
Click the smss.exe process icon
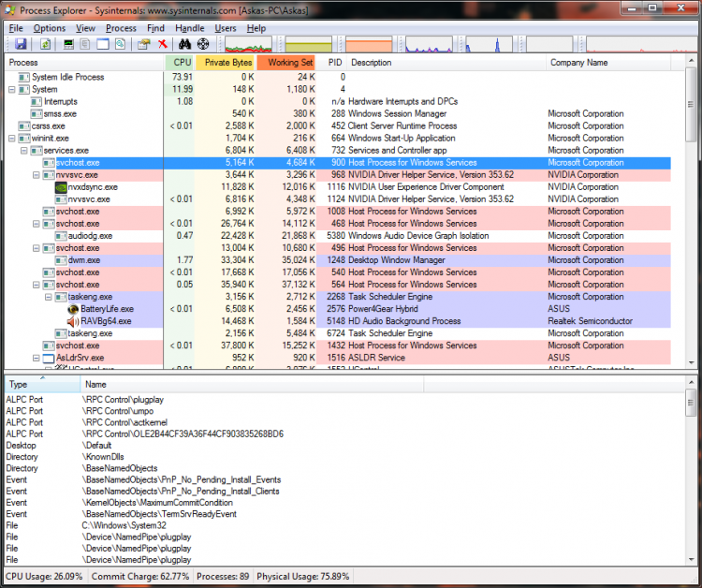point(37,113)
